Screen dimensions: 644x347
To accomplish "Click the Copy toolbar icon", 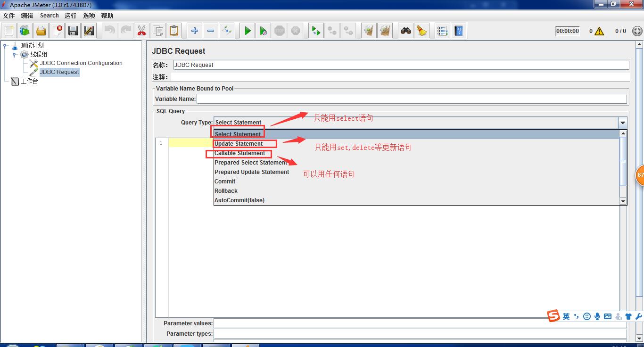I will (158, 31).
